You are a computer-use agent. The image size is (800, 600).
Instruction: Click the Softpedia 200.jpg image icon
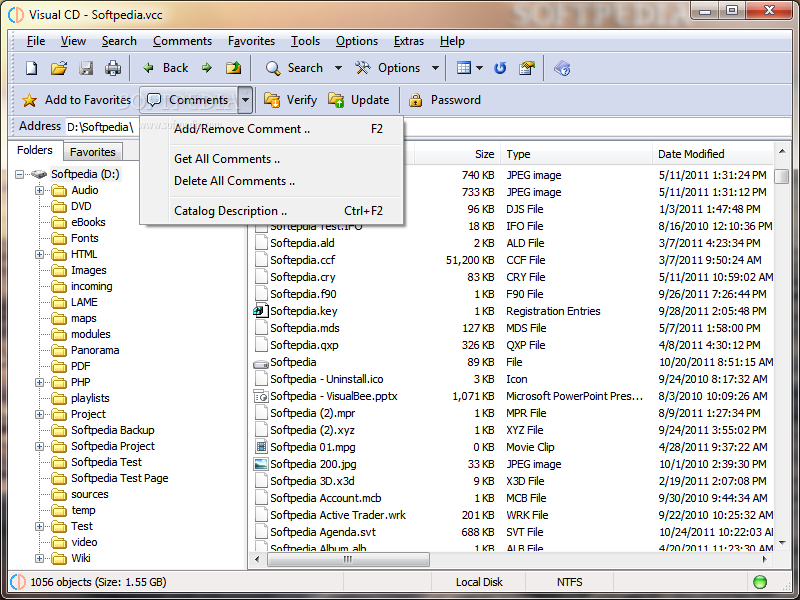(x=261, y=464)
